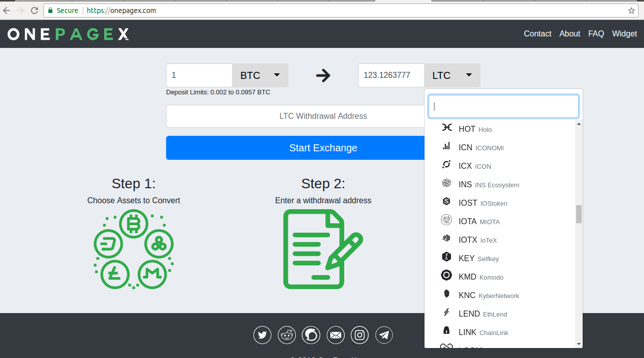Open the BTC deposit currency dropdown

click(x=260, y=75)
